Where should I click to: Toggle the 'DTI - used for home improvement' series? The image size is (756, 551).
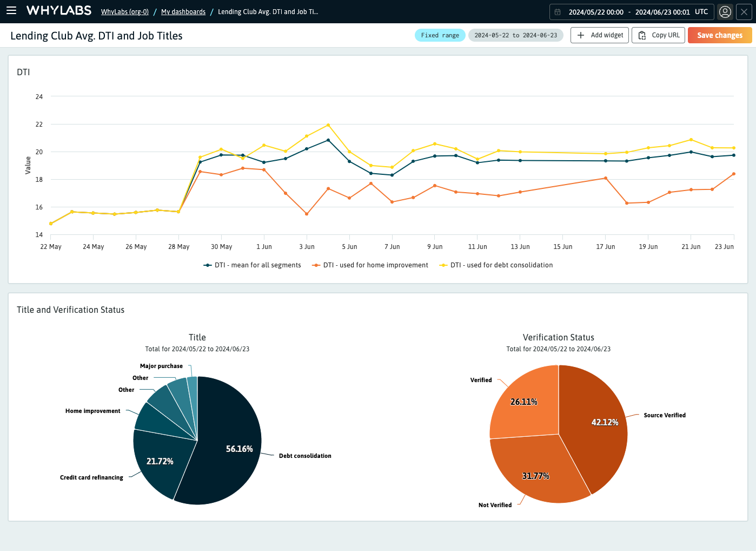(x=370, y=265)
